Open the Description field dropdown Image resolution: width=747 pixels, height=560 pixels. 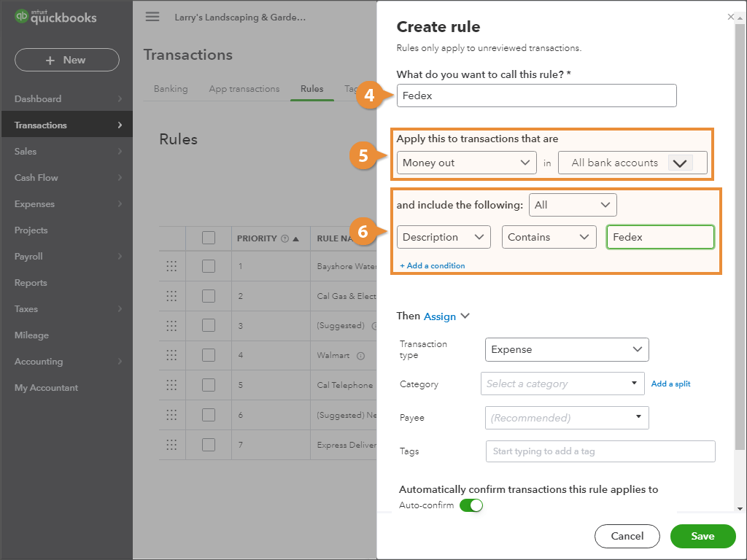point(444,237)
